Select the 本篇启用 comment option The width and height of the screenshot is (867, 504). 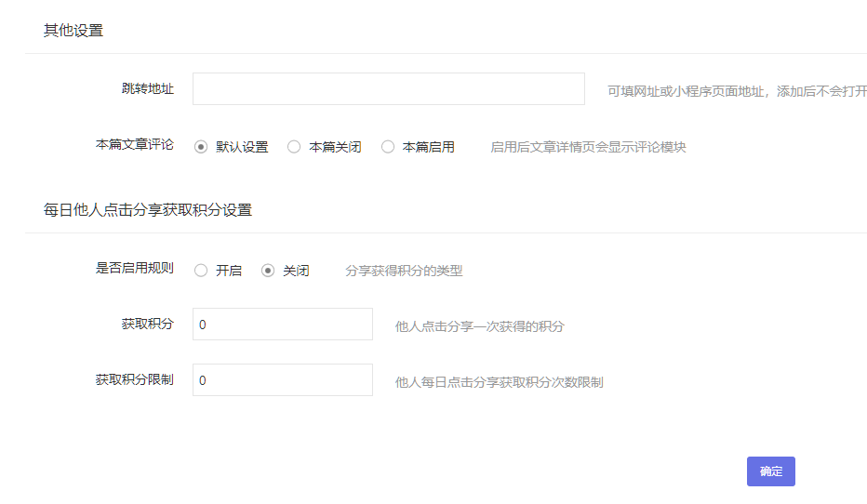[x=388, y=147]
